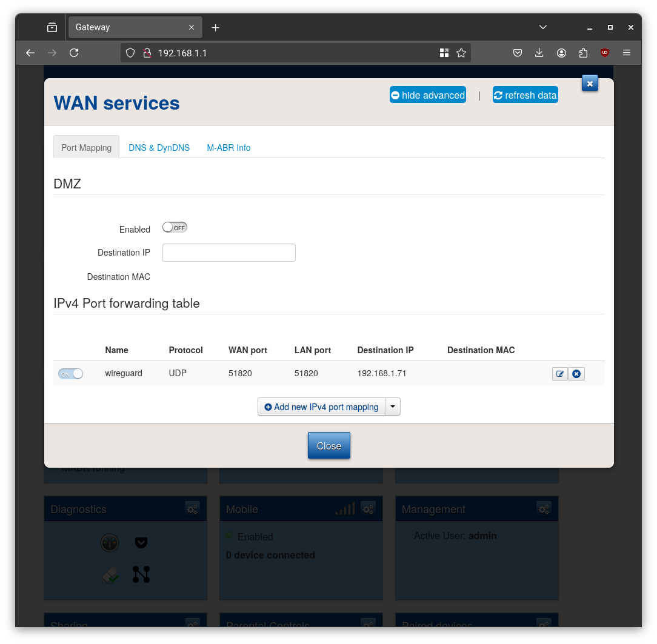The image size is (657, 644).
Task: Open the Firefox downloads panel
Action: tap(539, 53)
